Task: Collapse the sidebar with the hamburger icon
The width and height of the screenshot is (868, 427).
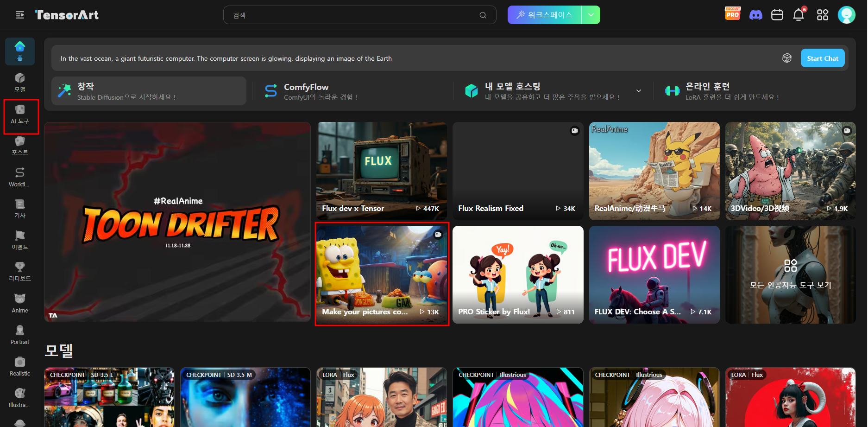Action: [20, 15]
